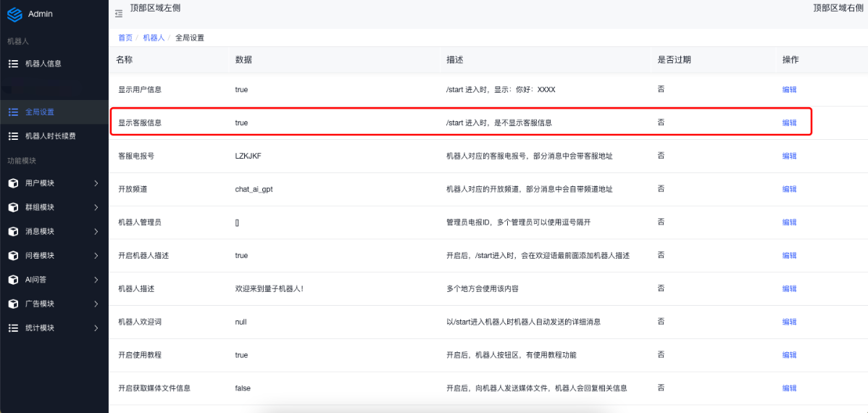
Task: Click the 机器人 breadcrumb link
Action: coord(152,38)
